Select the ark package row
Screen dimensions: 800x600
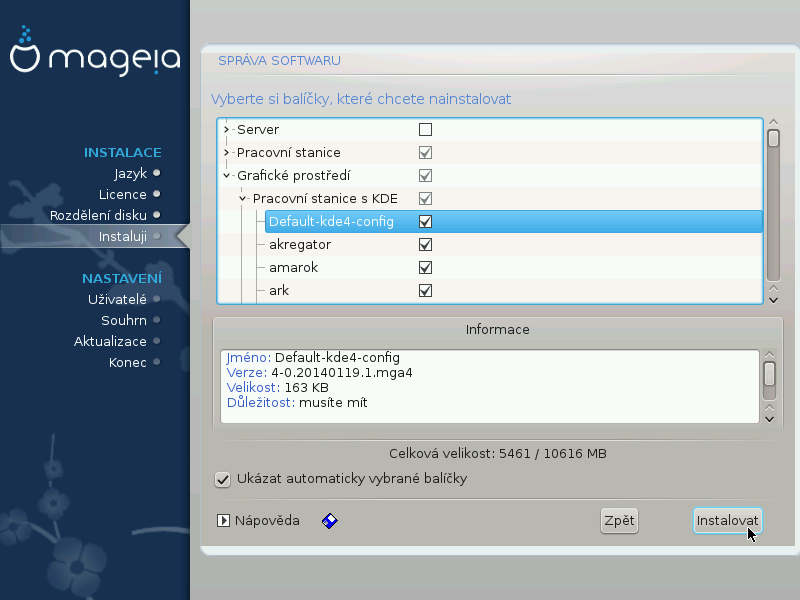tap(514, 290)
